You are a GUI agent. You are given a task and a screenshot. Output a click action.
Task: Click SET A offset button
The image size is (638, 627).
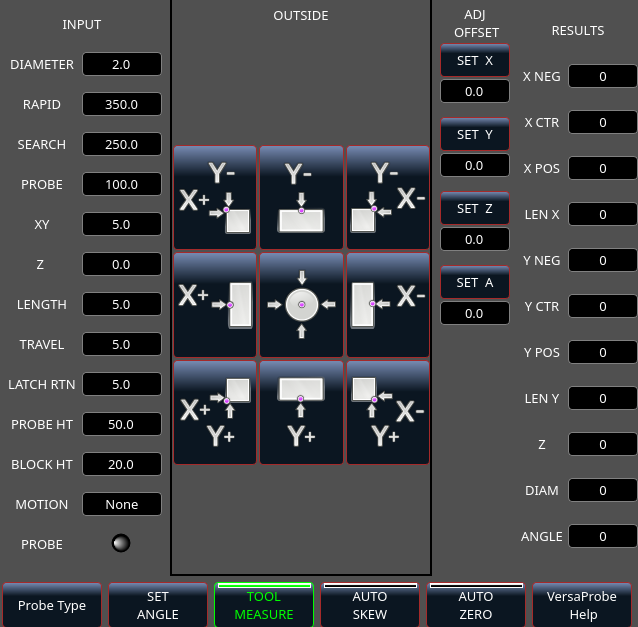(475, 282)
